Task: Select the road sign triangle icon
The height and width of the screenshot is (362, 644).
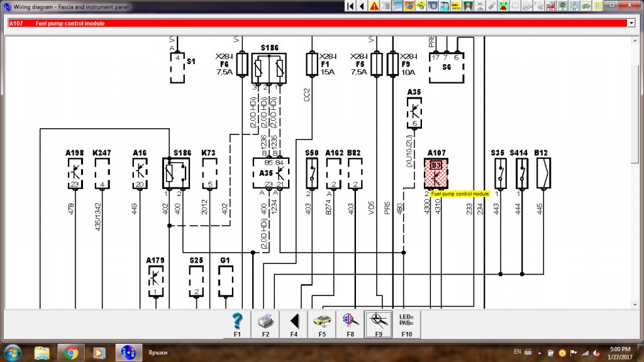Action: pos(574,6)
